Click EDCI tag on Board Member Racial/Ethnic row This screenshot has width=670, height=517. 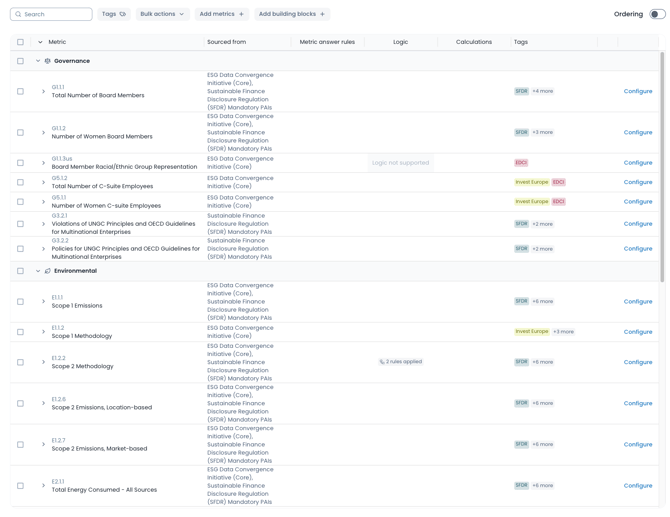(521, 163)
